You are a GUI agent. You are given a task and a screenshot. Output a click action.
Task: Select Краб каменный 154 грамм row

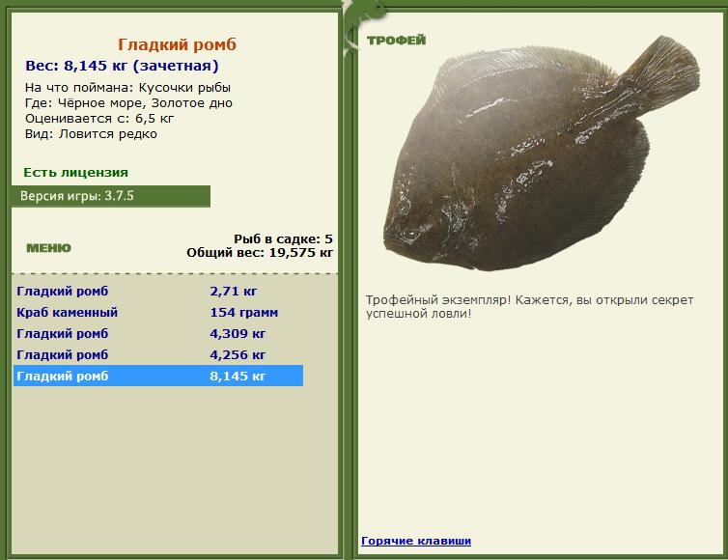tap(157, 313)
